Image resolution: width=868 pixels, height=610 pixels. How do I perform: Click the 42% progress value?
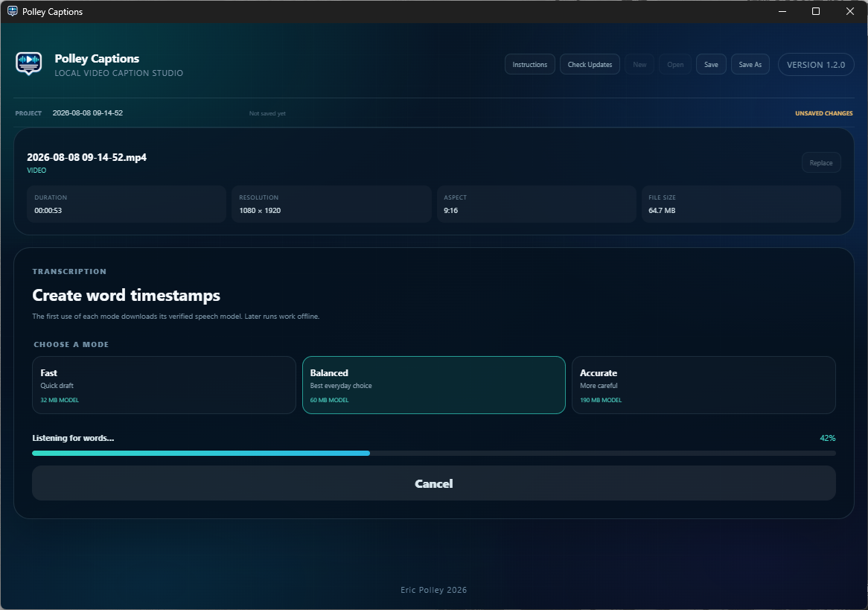point(827,438)
